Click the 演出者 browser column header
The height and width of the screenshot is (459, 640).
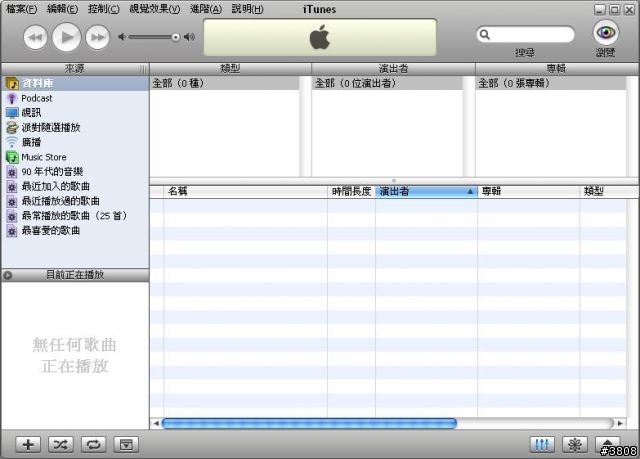coord(393,69)
